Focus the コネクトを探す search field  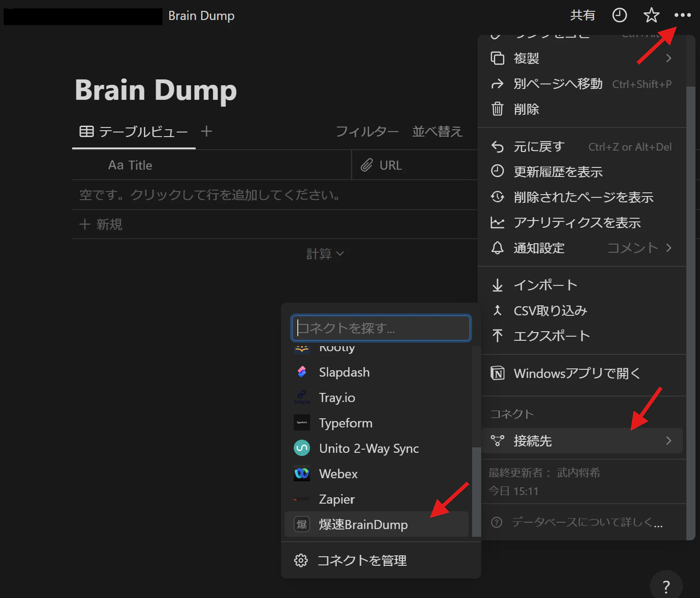pos(381,328)
